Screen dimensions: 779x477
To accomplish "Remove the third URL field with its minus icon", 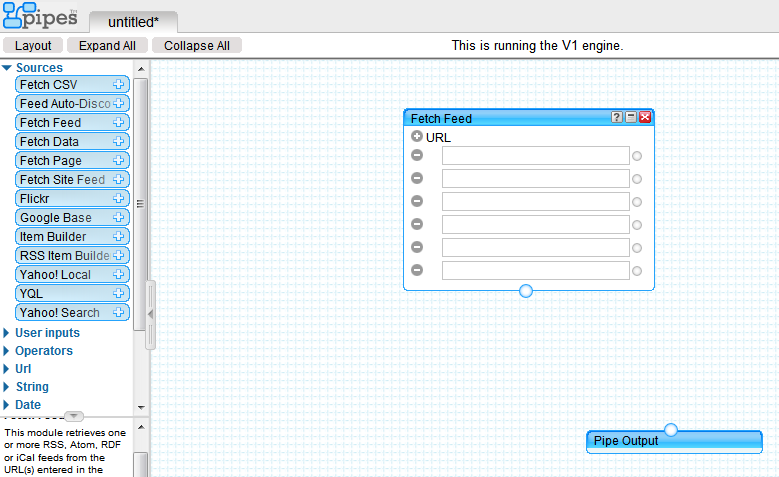I will click(417, 201).
